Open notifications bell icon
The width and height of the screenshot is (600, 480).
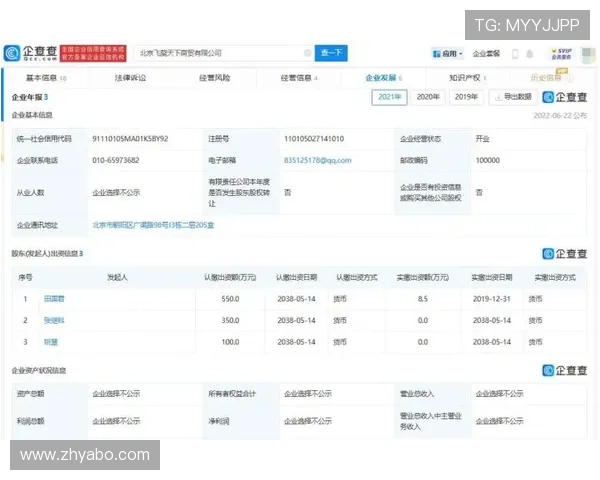530,54
